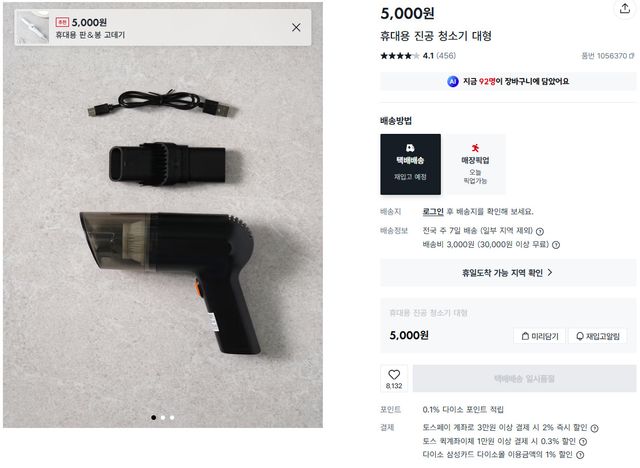This screenshot has height=468, width=640.
Task: Click the AI badge icon
Action: [x=453, y=81]
